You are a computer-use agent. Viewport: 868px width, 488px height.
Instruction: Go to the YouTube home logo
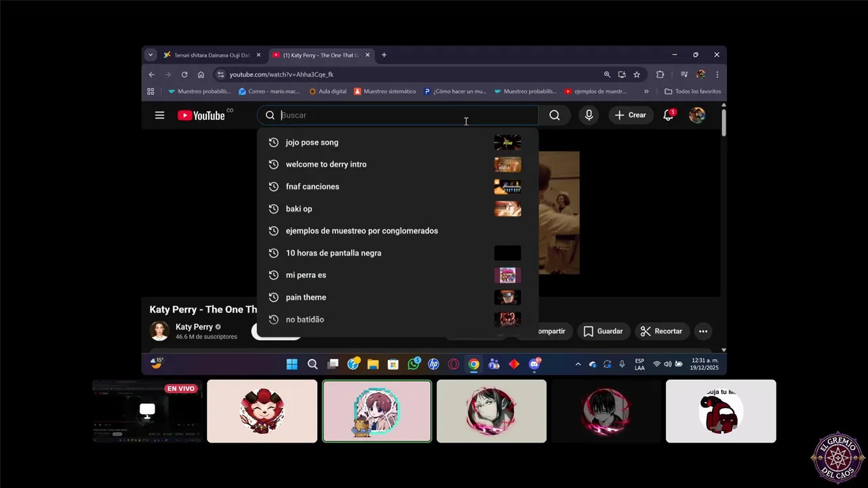tap(201, 115)
